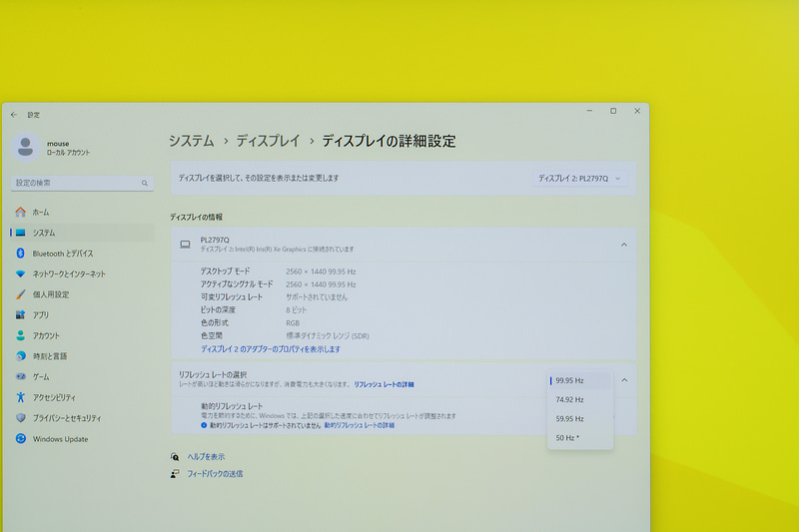Click システム in the breadcrumb
Viewport: 799px width, 532px height.
[x=191, y=141]
